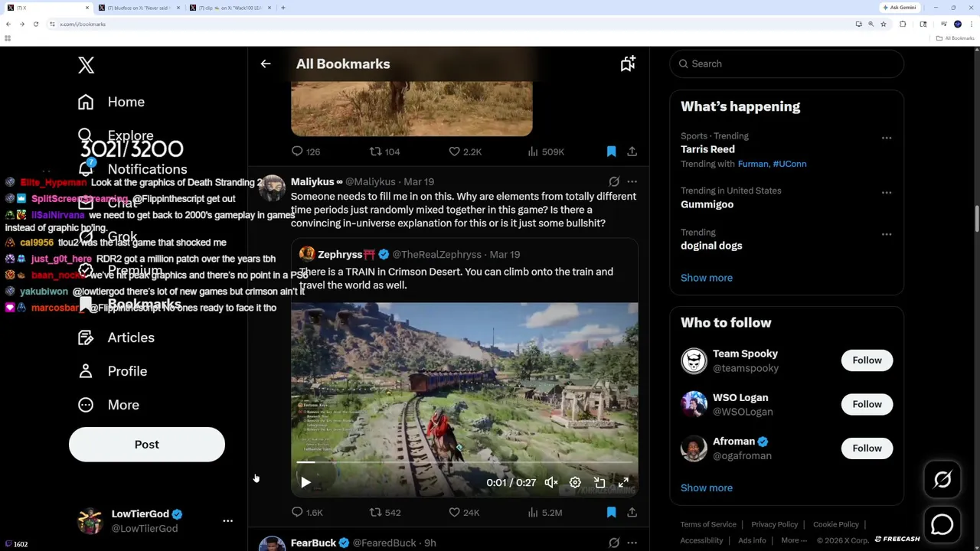Screen dimensions: 980x551
Task: Open options for Tarris Reed trend
Action: tap(887, 138)
